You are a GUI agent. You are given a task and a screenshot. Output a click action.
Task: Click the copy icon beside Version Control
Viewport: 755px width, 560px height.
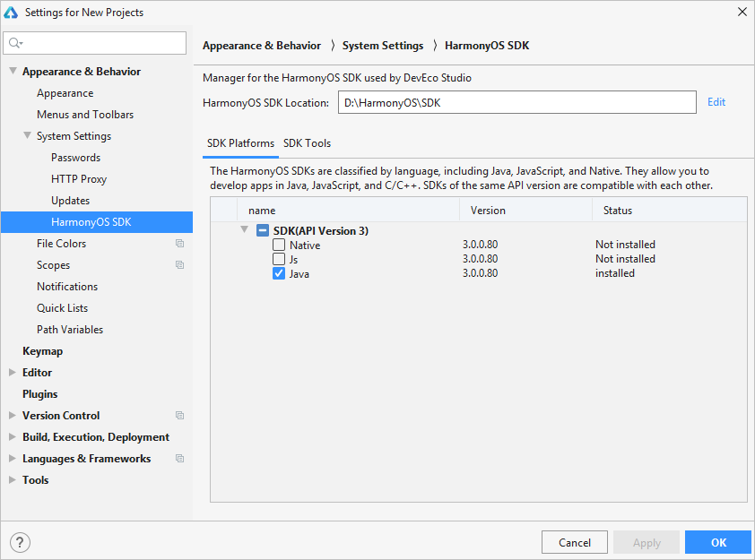(x=179, y=416)
